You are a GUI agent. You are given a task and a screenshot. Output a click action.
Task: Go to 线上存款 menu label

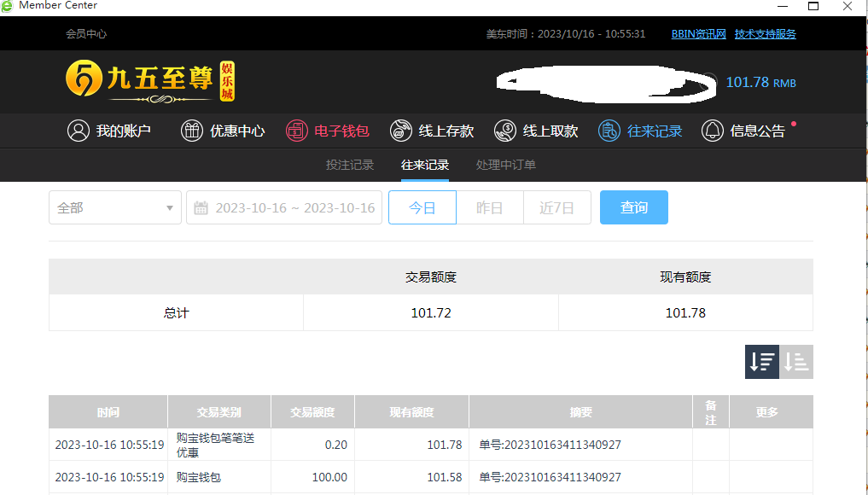pyautogui.click(x=446, y=131)
